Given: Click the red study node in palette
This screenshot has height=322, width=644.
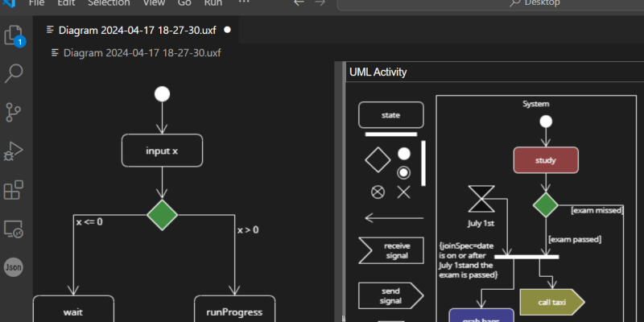Looking at the screenshot, I should pos(546,159).
